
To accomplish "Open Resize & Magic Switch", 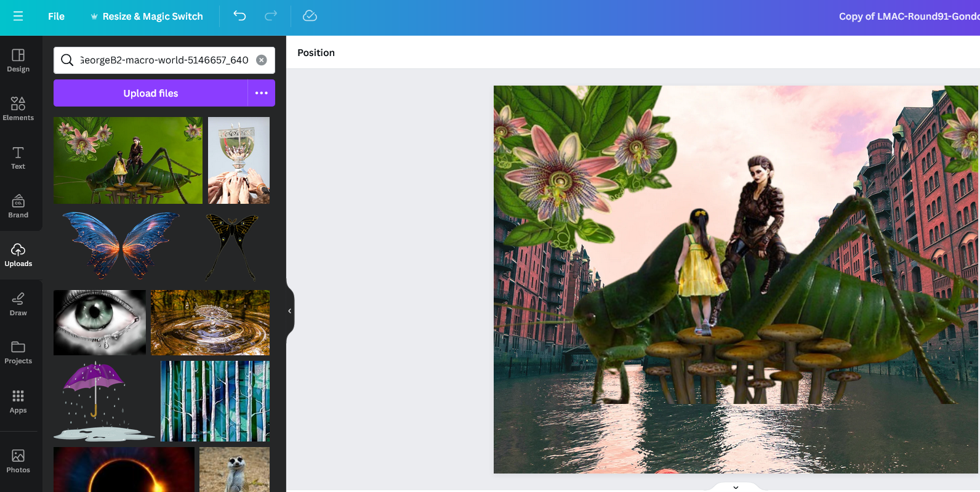I will 147,16.
